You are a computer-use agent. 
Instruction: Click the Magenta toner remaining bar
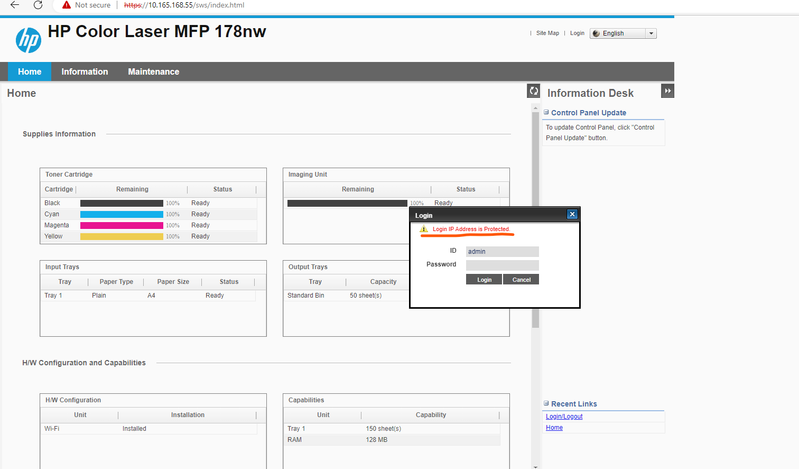pos(122,225)
